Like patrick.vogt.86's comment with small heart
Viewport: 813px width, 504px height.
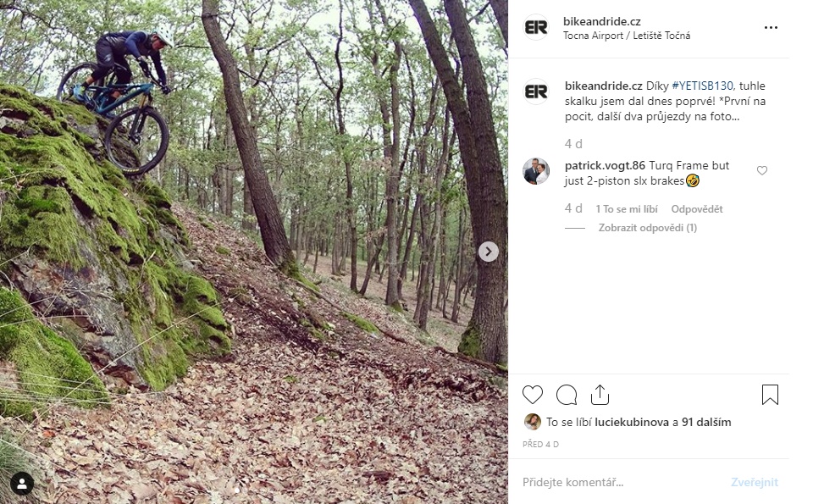tap(762, 171)
